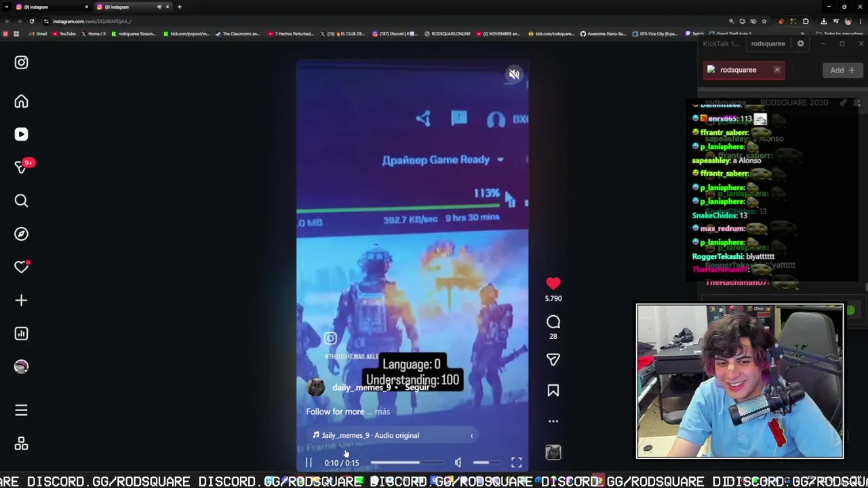Open the daily_memes_9 profile link
This screenshot has height=488, width=868.
coord(361,387)
